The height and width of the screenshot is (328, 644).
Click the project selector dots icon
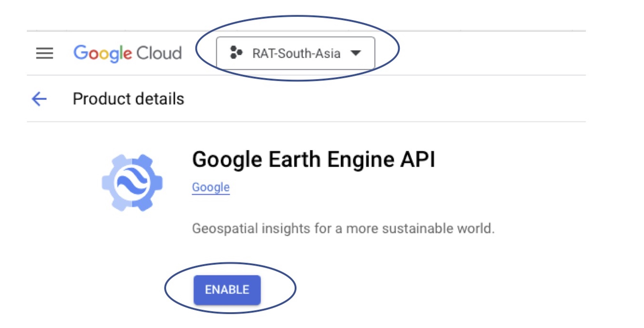(236, 53)
